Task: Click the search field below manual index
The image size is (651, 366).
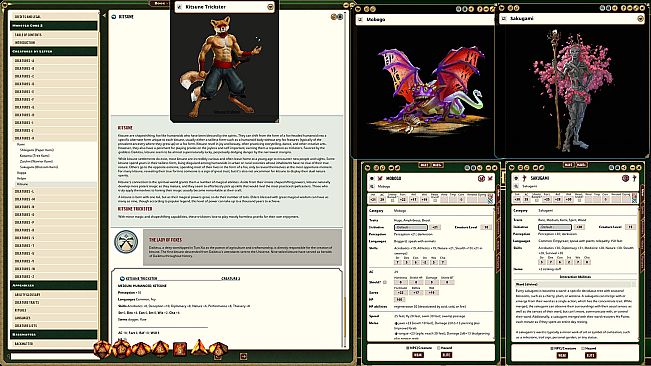Action: pyautogui.click(x=55, y=356)
